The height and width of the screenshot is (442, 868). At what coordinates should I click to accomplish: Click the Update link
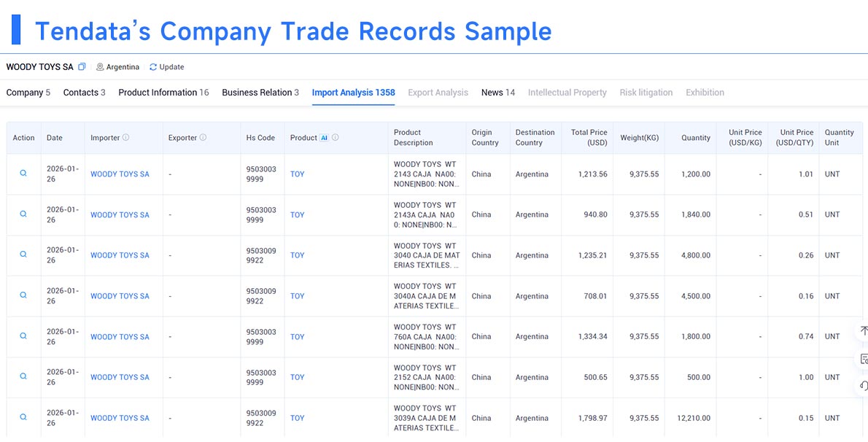point(171,67)
